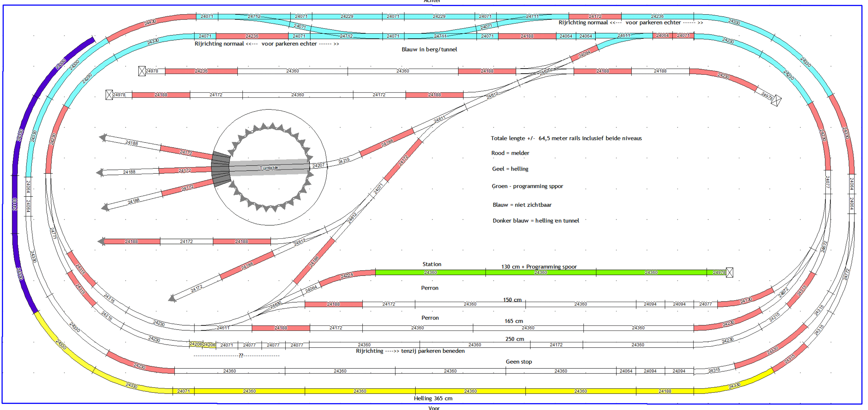
Task: Select the red 24172 piece on the top cyan line
Action: (595, 16)
